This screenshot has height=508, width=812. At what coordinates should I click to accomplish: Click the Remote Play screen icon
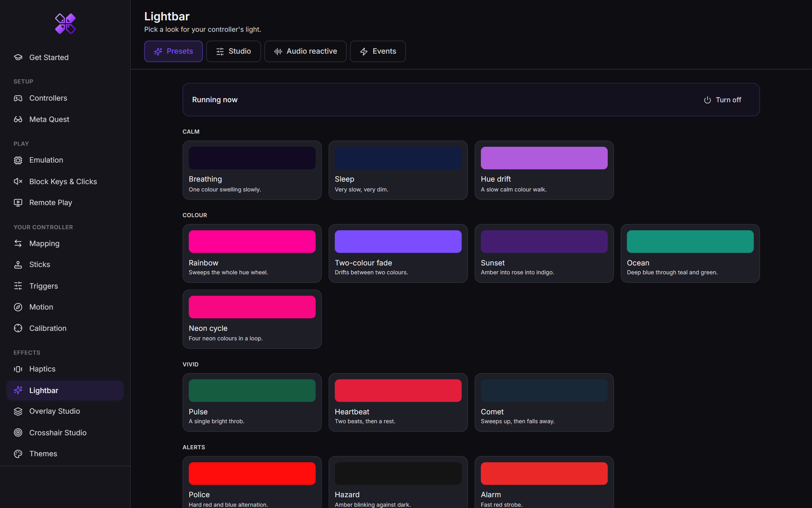[18, 203]
